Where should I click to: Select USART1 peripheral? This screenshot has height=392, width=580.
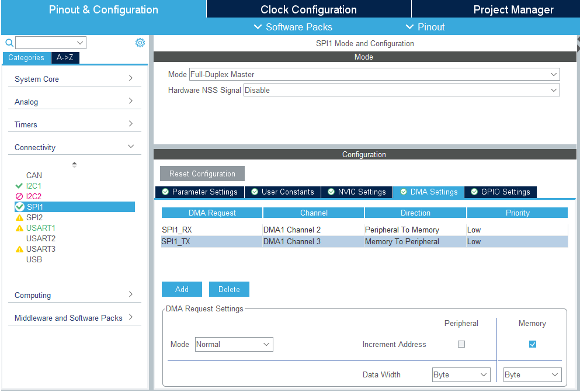pyautogui.click(x=41, y=228)
